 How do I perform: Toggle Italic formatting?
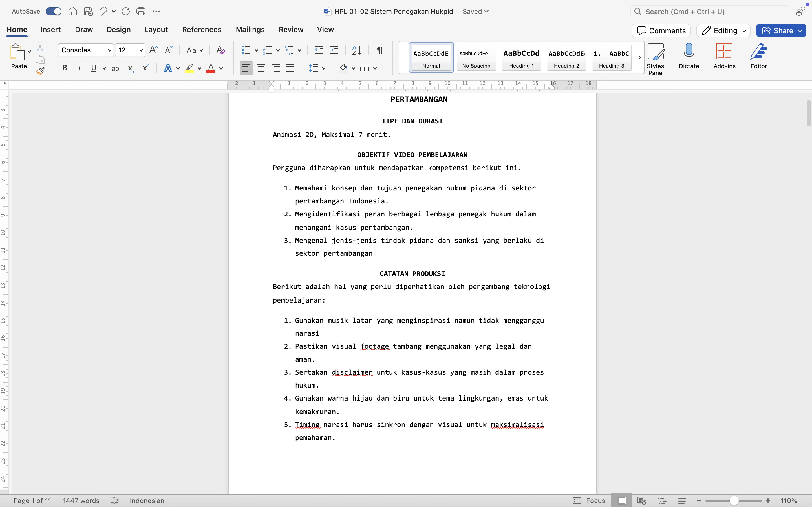click(79, 68)
